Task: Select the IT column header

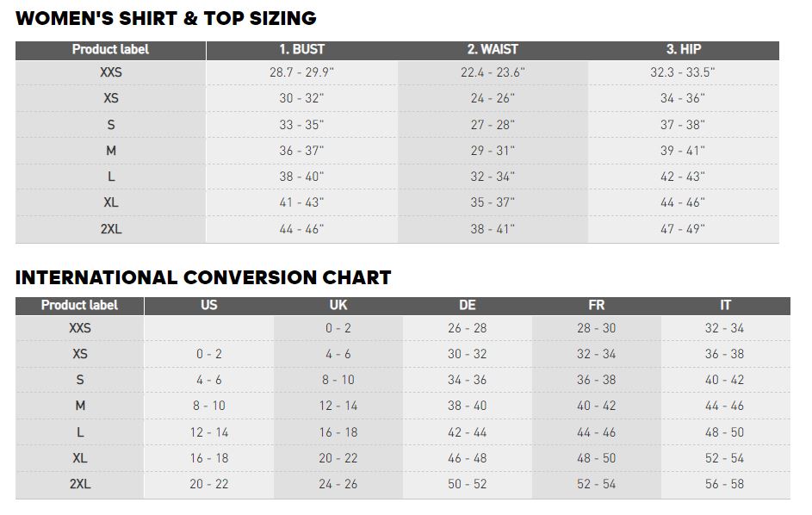Action: 725,306
